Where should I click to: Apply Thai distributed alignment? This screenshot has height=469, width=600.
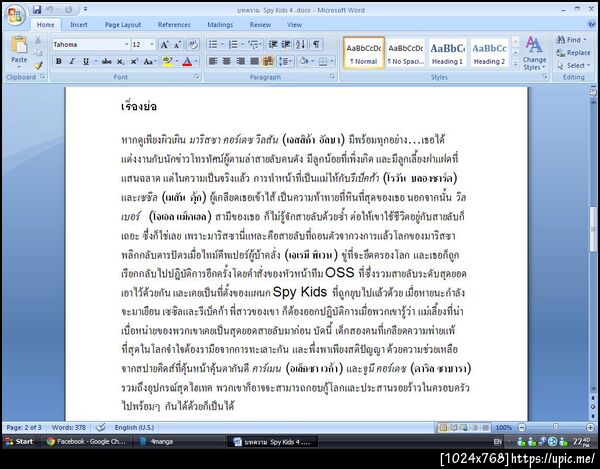click(268, 61)
